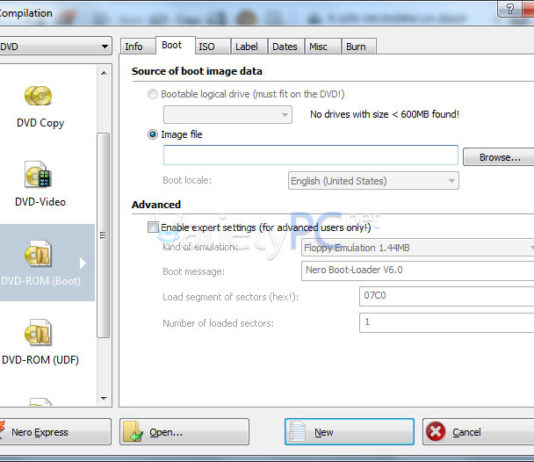The height and width of the screenshot is (462, 534).
Task: Click the Boot message text field
Action: pos(418,271)
